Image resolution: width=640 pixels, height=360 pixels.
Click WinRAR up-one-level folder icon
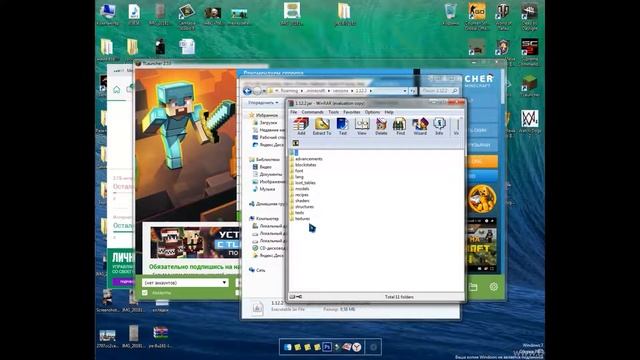(x=296, y=143)
